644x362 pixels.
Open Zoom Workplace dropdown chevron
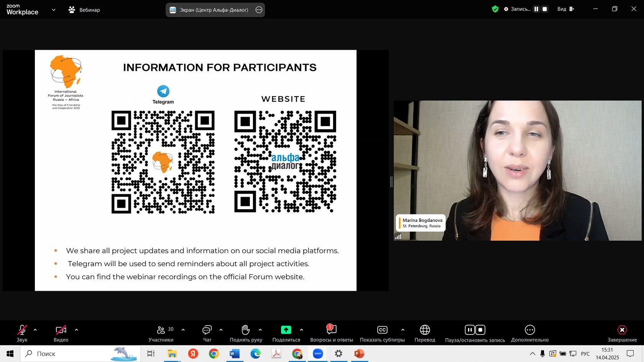click(53, 10)
